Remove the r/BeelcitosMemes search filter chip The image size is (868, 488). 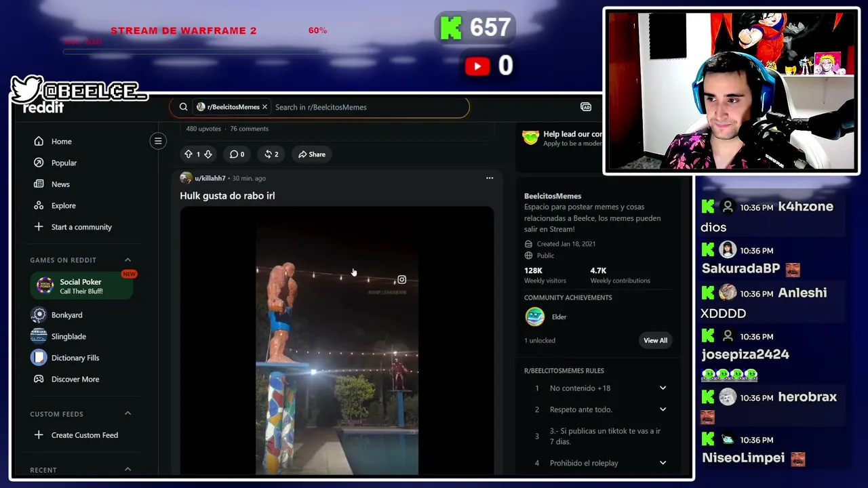264,107
